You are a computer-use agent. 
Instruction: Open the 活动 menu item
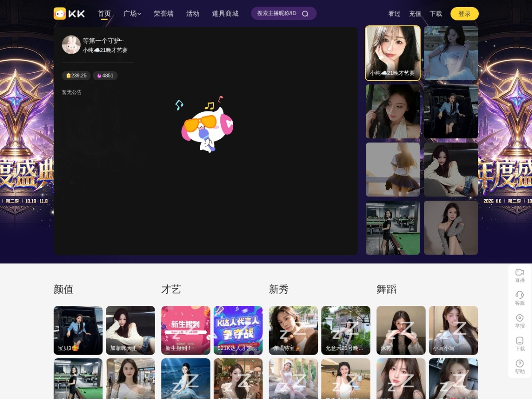[193, 13]
